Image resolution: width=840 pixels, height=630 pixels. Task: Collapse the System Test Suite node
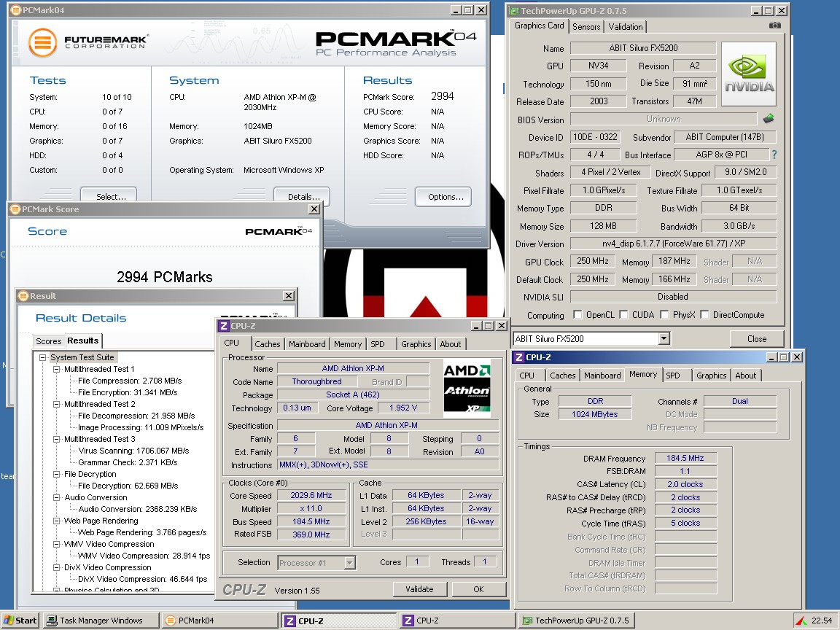pos(43,357)
